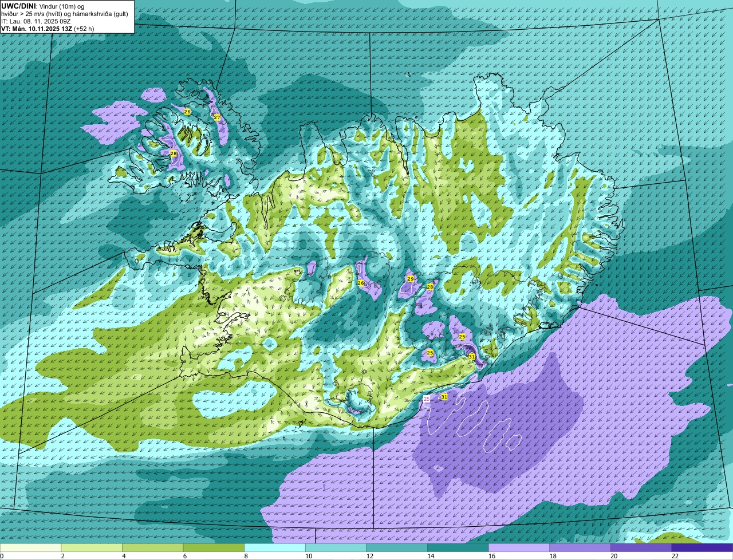Click the scale label '6'
Screen dimensions: 733x560
click(x=185, y=556)
